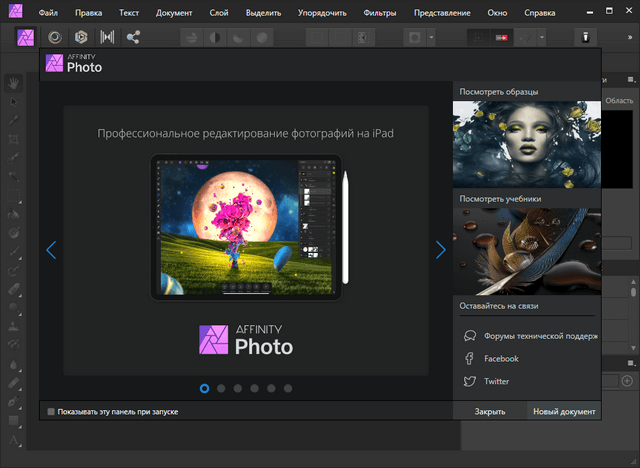
Task: Open the Посмотреть образцы sample thumbnail
Action: pos(527,143)
